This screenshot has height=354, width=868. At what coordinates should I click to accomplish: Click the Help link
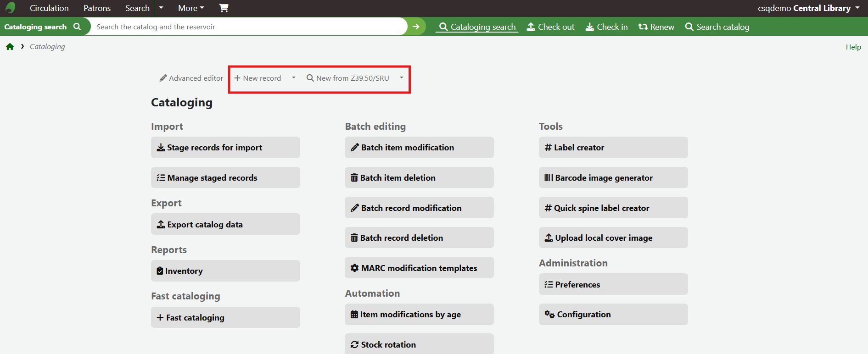[x=853, y=47]
